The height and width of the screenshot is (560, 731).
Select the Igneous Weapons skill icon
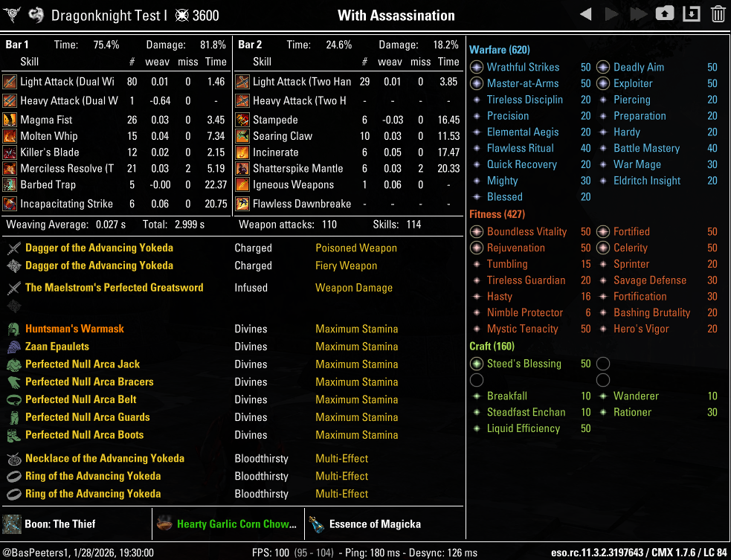coord(242,184)
